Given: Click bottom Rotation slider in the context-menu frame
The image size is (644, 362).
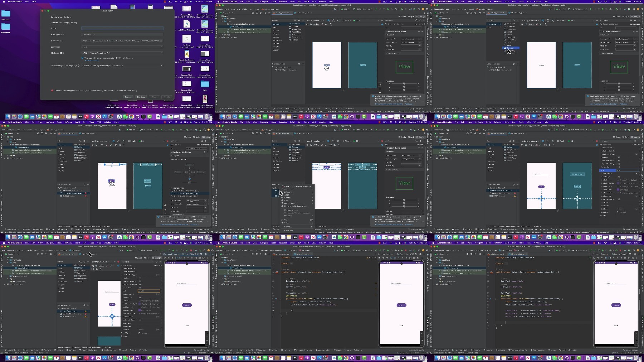Looking at the screenshot, I should (x=404, y=206).
